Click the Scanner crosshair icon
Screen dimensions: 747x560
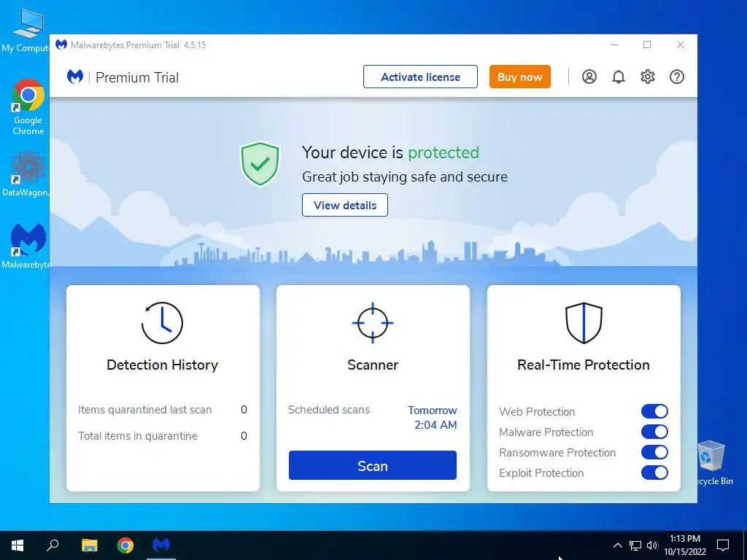point(373,323)
